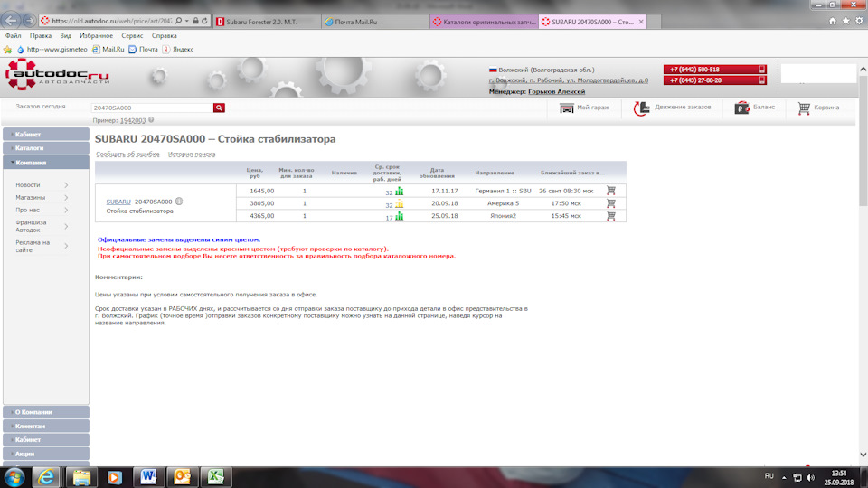Switch to Subaru Forester 2.0 M.T. tab
Screen dimensions: 868x488
267,22
